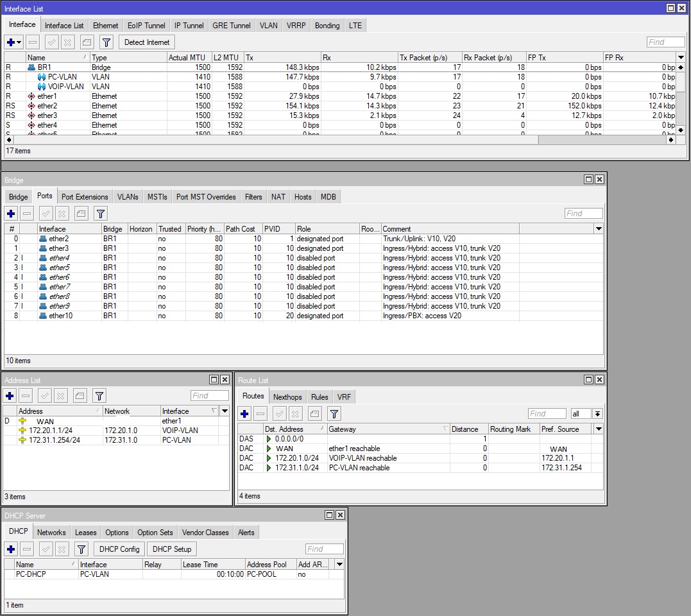Open the Leases tab in DHCP Server
The width and height of the screenshot is (691, 616).
[x=85, y=533]
